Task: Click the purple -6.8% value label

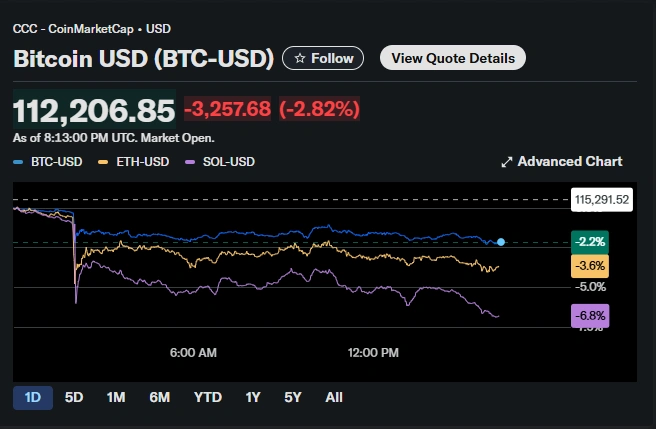Action: tap(590, 316)
